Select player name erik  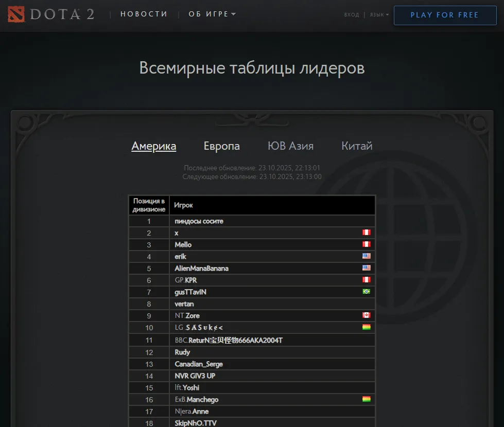click(180, 257)
